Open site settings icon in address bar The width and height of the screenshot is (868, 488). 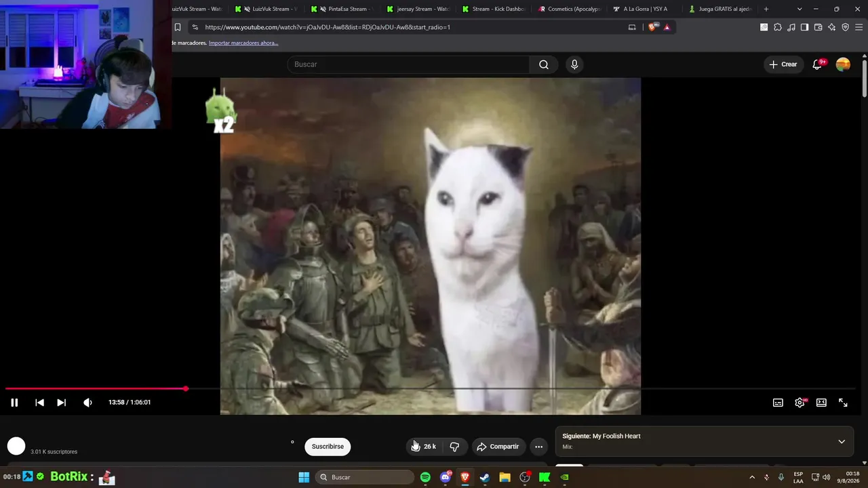pos(195,27)
